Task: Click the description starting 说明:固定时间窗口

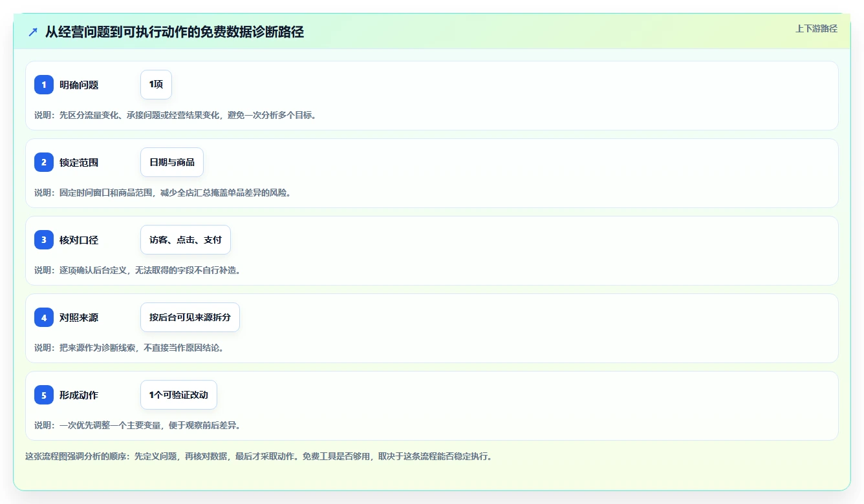Action: [162, 193]
